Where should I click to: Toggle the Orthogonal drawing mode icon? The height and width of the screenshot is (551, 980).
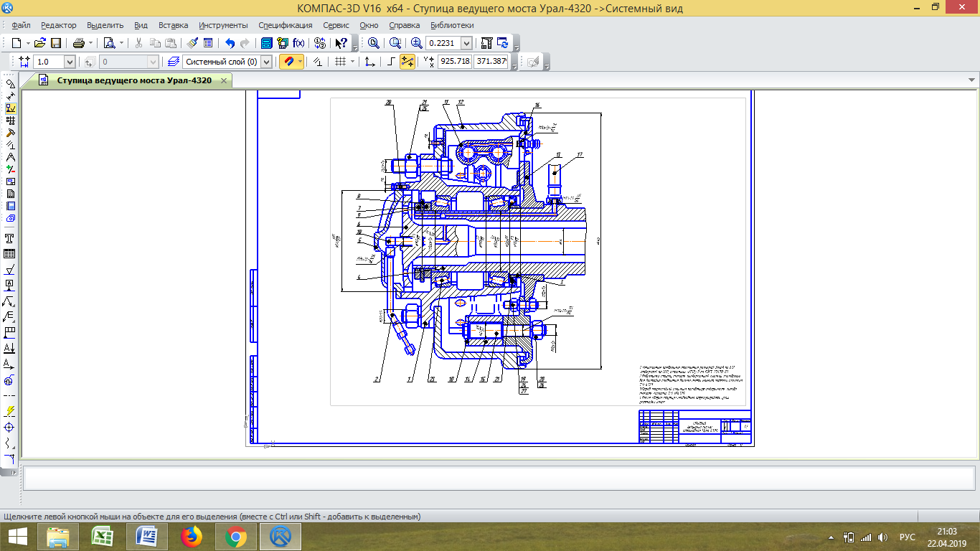(391, 62)
